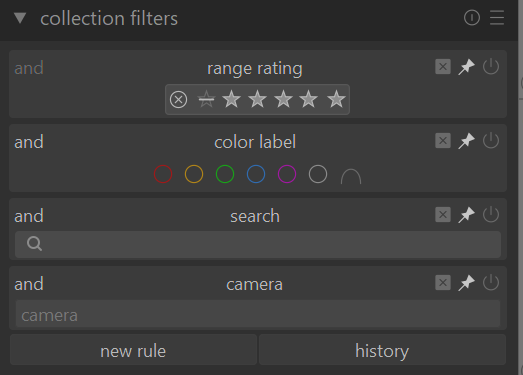Set rating range to five stars
523x375 pixels.
(x=336, y=99)
